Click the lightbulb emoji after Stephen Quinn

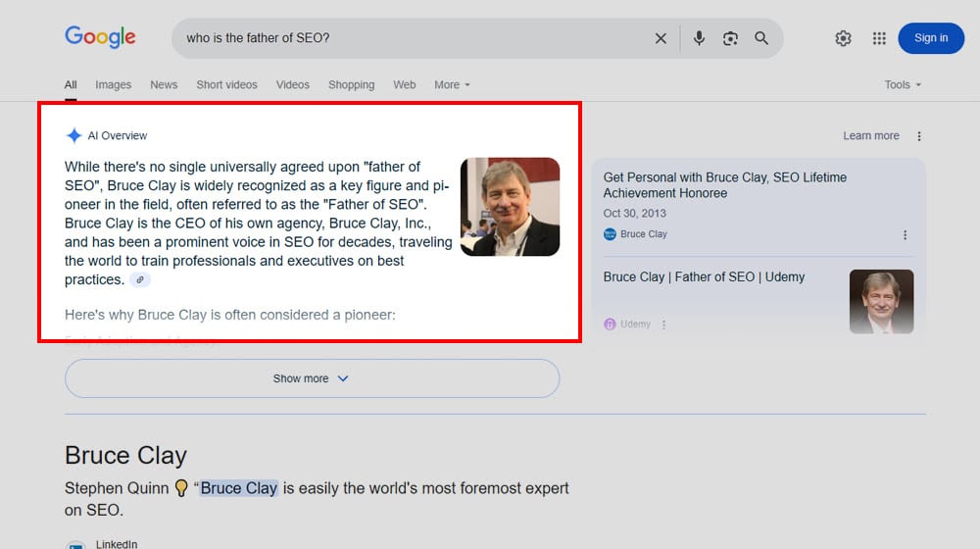point(181,487)
